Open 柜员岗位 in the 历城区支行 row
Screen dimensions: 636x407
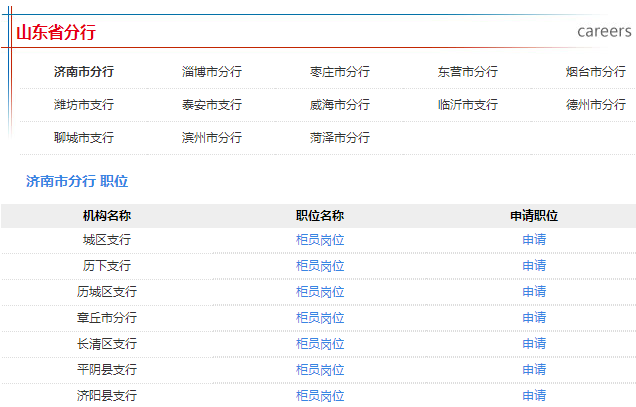(x=320, y=292)
